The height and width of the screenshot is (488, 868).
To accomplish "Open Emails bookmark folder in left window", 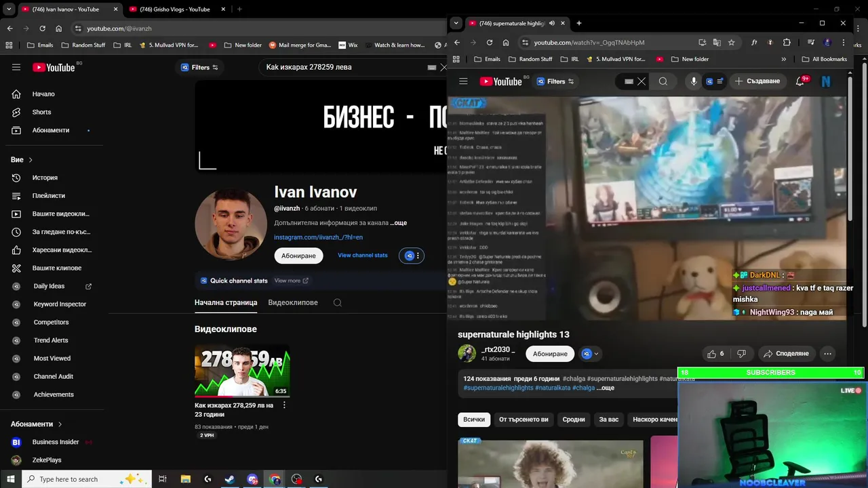I will 39,45.
